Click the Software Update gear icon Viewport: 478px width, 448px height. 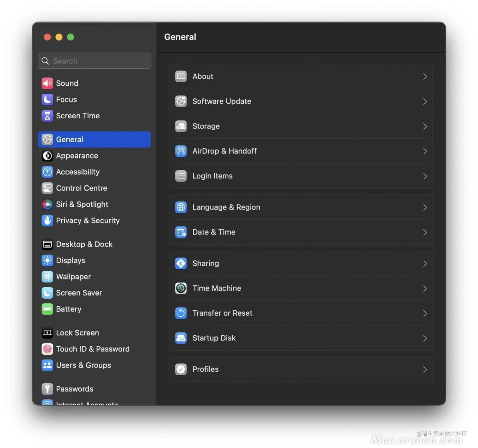coord(181,101)
